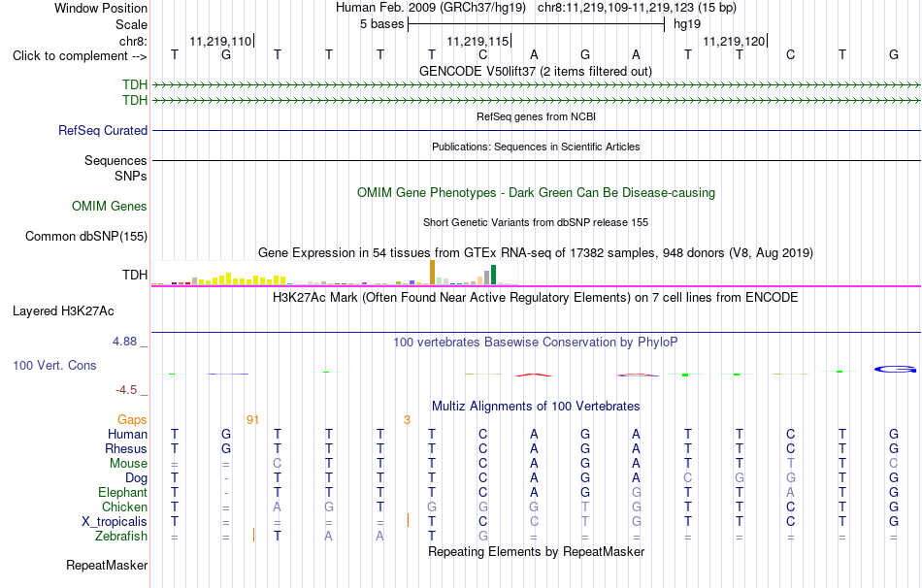Click the 'Gaps' row label
Viewport: 922px width, 588px height.
click(x=132, y=419)
